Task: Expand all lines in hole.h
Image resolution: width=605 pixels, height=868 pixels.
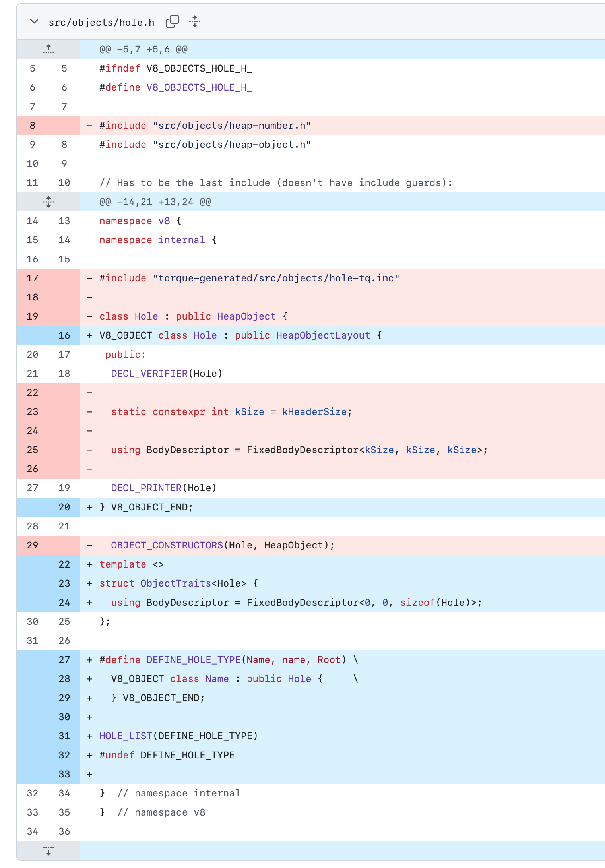Action: pyautogui.click(x=195, y=22)
